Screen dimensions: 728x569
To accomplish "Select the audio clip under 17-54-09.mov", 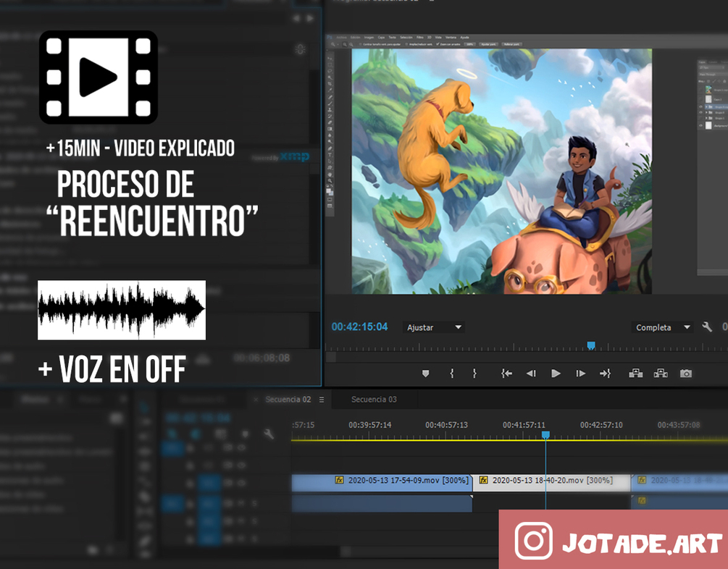I will 382,504.
